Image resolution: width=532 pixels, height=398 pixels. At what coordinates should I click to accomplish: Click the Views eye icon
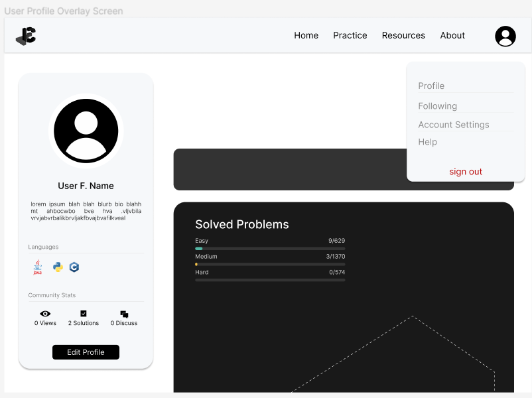[45, 314]
